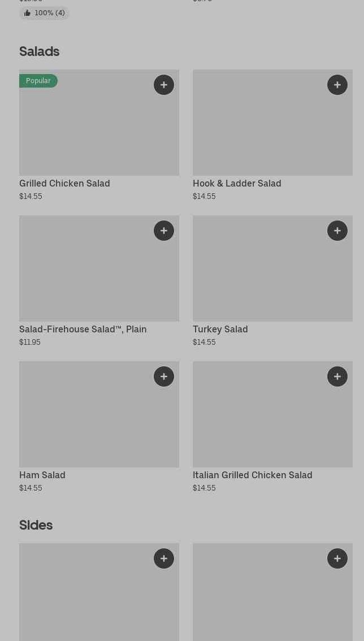Viewport: 364px width, 641px height.
Task: Open the Ham Salad image thumbnail
Action: coord(99,414)
